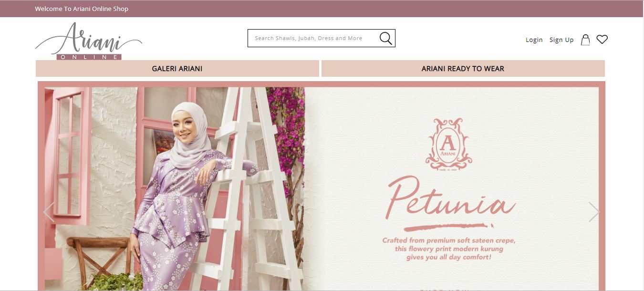644x291 pixels.
Task: Click the Ariani Online logo
Action: coord(89,41)
